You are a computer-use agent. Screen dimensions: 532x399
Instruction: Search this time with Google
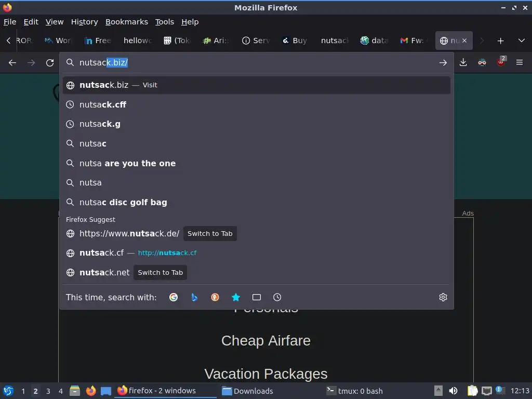coord(174,297)
